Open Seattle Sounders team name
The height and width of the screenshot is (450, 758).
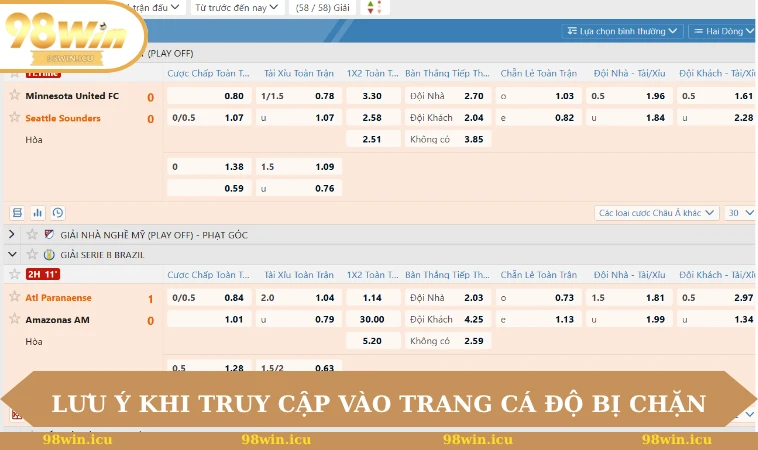63,118
